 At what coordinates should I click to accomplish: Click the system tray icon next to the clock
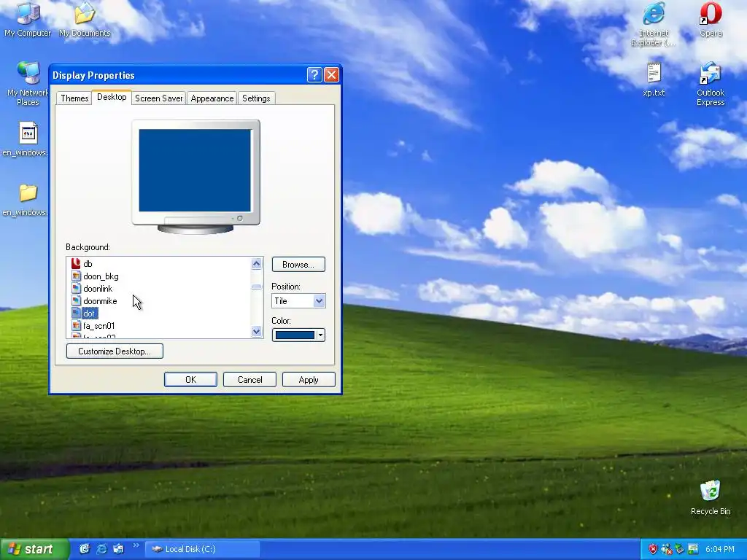pos(693,549)
